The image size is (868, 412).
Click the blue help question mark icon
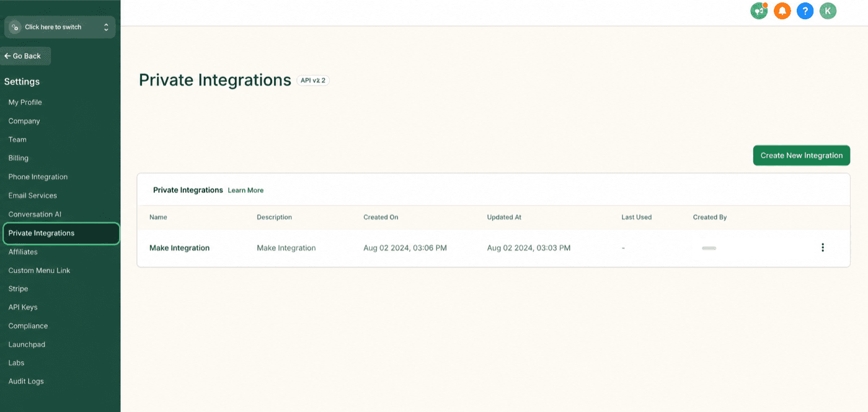click(x=805, y=11)
